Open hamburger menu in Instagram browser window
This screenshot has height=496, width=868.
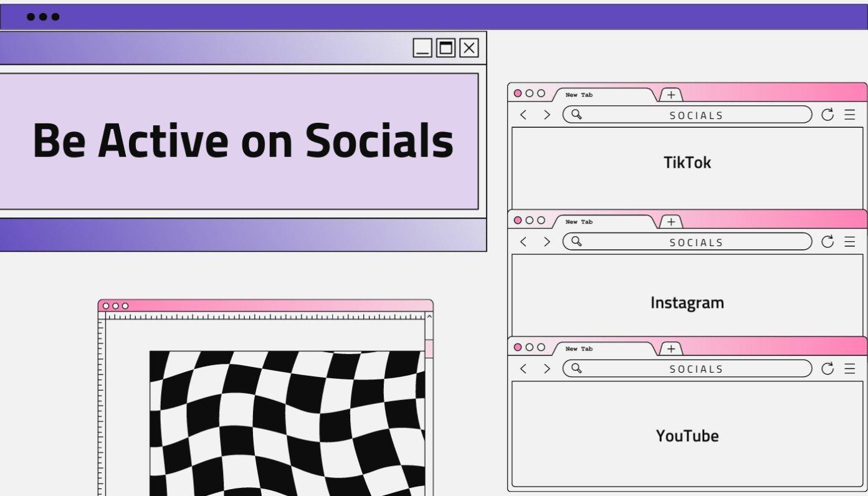pyautogui.click(x=850, y=242)
